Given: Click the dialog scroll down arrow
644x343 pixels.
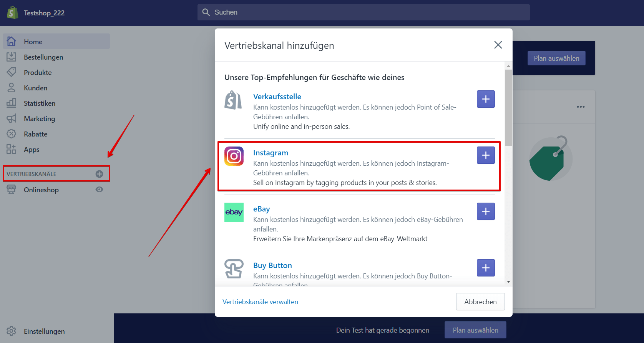Looking at the screenshot, I should pyautogui.click(x=508, y=281).
